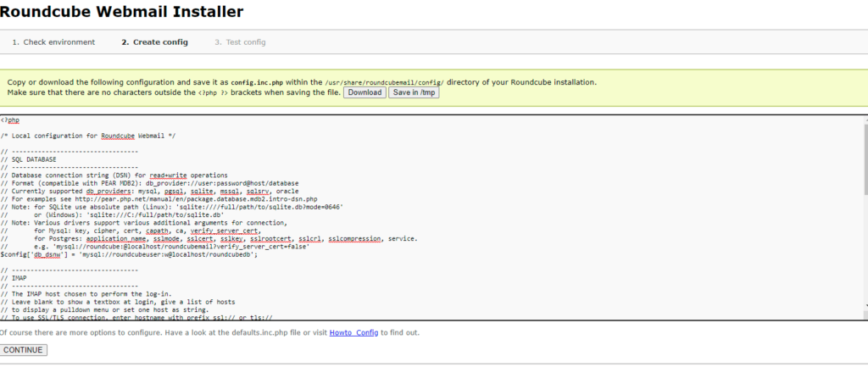Click the textarea scrollbar down arrow

[865, 305]
